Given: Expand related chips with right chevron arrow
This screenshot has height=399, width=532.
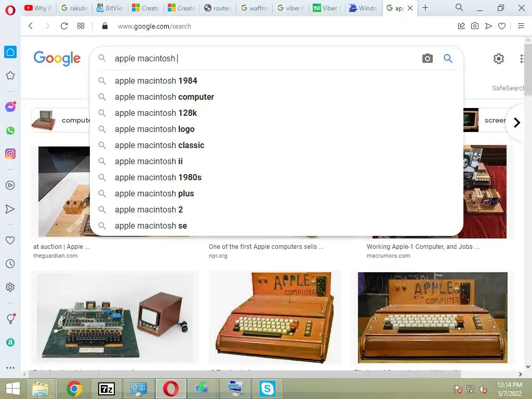Looking at the screenshot, I should [x=517, y=123].
